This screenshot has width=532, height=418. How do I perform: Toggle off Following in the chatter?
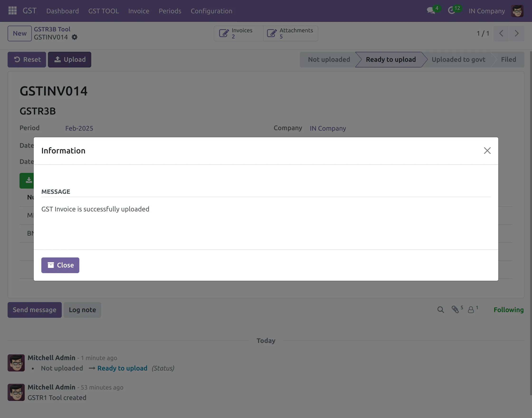[508, 309]
